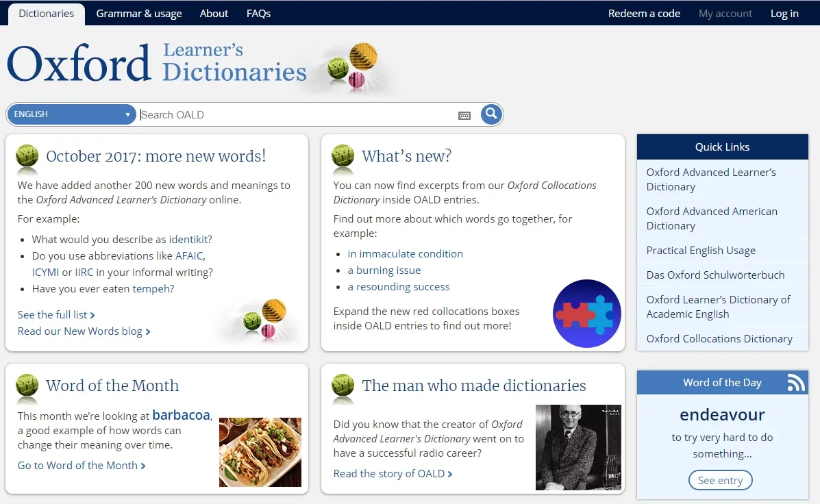Click inside the Search OALD field

tap(295, 115)
